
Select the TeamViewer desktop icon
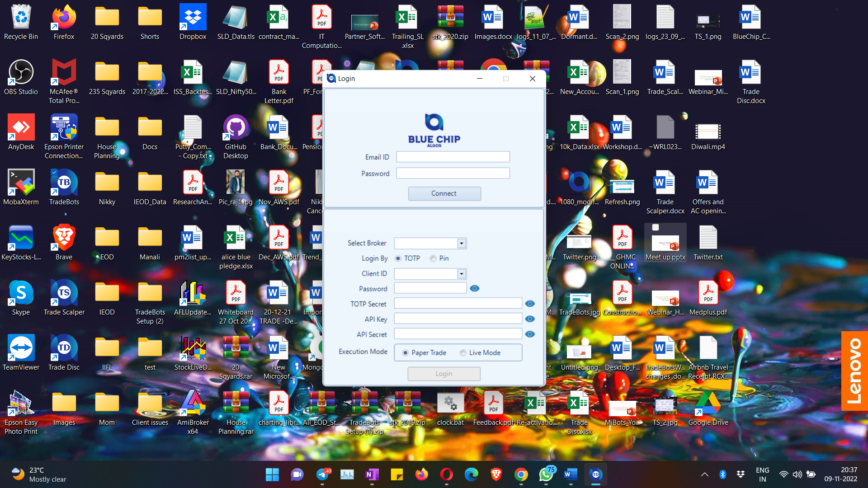(x=21, y=353)
